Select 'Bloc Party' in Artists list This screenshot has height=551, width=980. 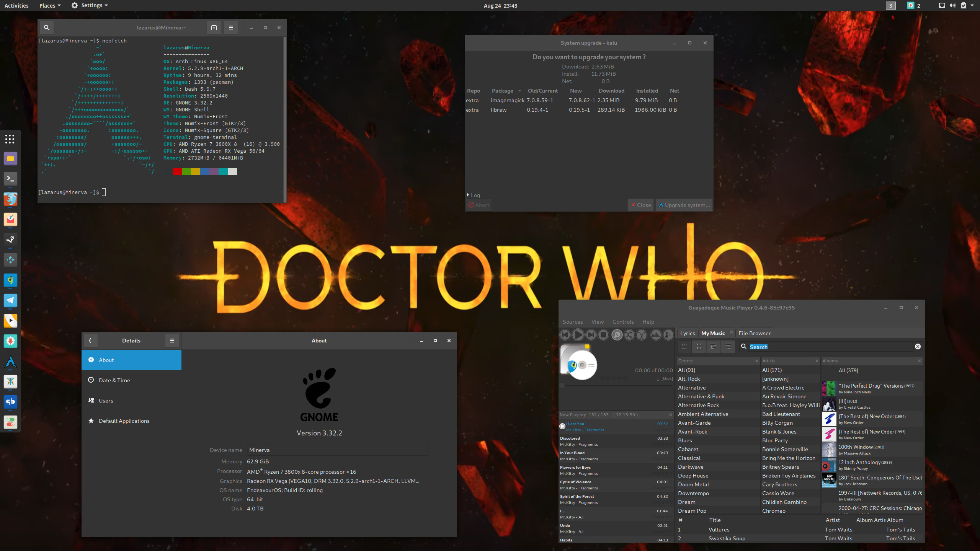790,440
